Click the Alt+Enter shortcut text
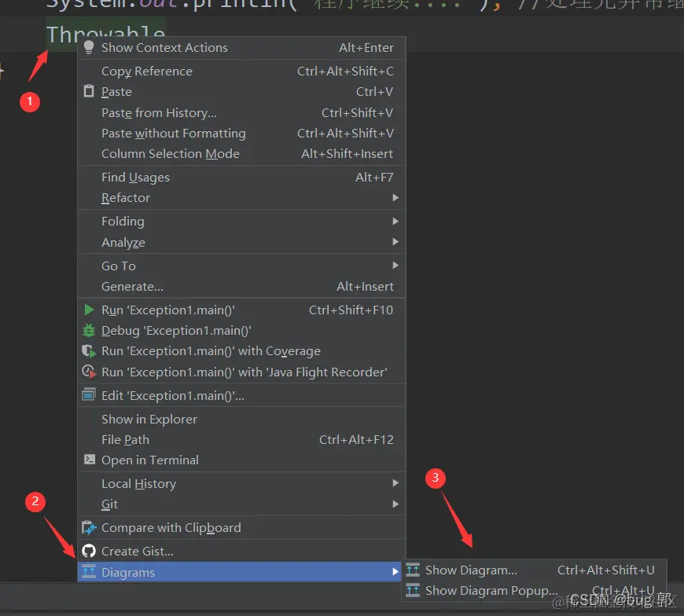Image resolution: width=684 pixels, height=616 pixels. (x=366, y=47)
